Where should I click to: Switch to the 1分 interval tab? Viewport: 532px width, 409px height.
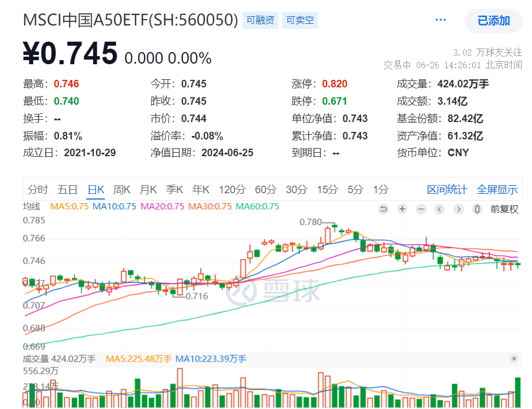click(381, 189)
